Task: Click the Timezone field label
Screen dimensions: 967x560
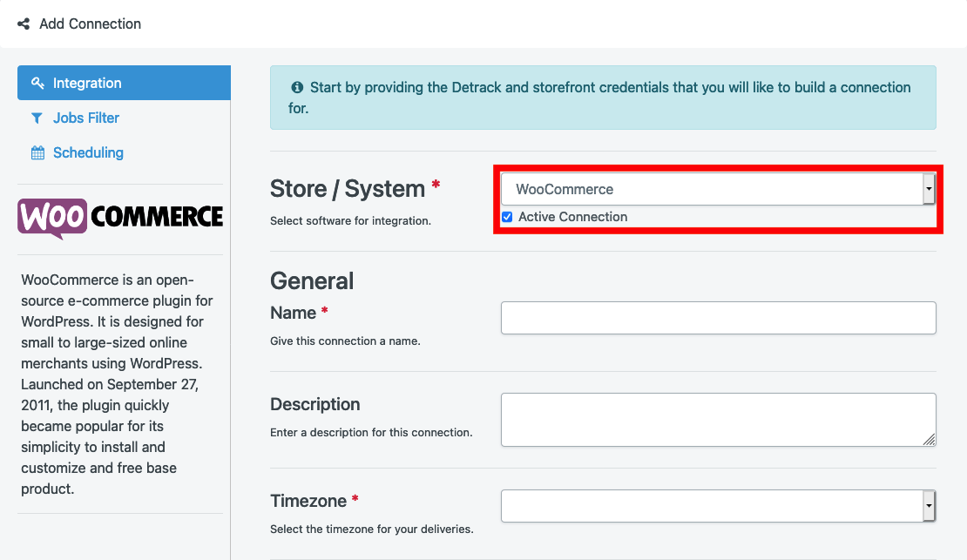Action: [x=308, y=501]
